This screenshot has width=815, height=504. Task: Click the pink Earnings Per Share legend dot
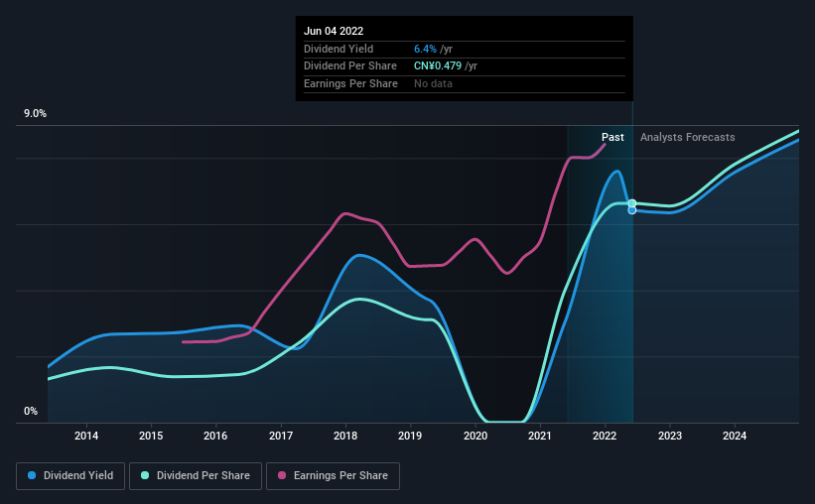click(x=282, y=475)
